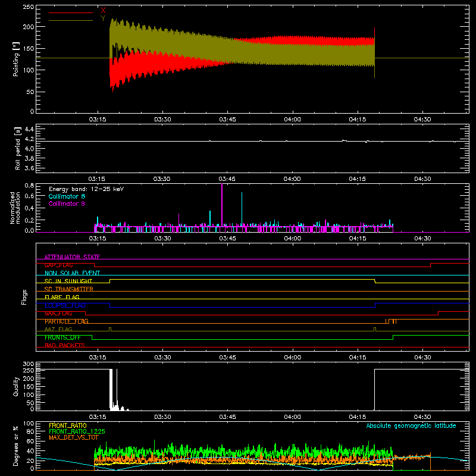Click the 250 tick on the Pointing axis
Viewport: 476px width, 476px height.
point(29,7)
